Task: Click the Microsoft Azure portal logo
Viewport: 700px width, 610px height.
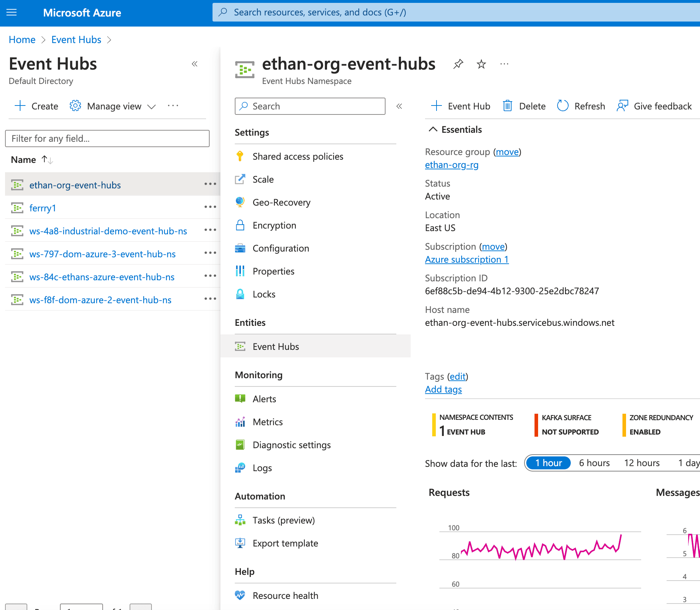Action: (82, 13)
